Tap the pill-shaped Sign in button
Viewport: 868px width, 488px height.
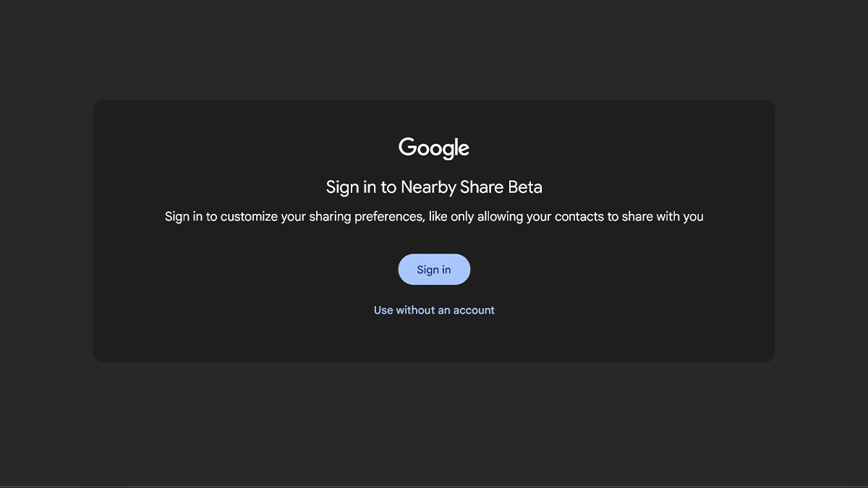click(434, 270)
